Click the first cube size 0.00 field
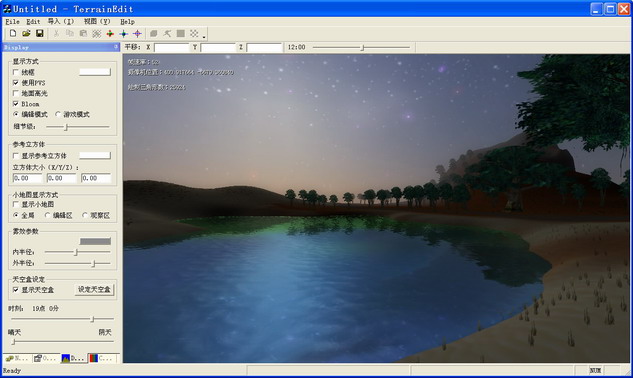Image resolution: width=633 pixels, height=378 pixels. coord(27,178)
